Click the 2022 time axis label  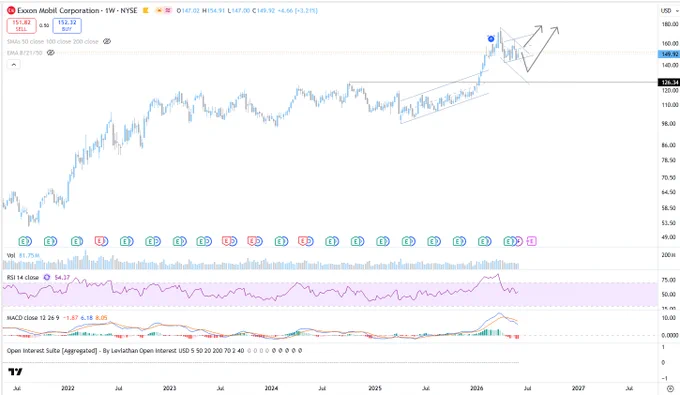click(68, 388)
